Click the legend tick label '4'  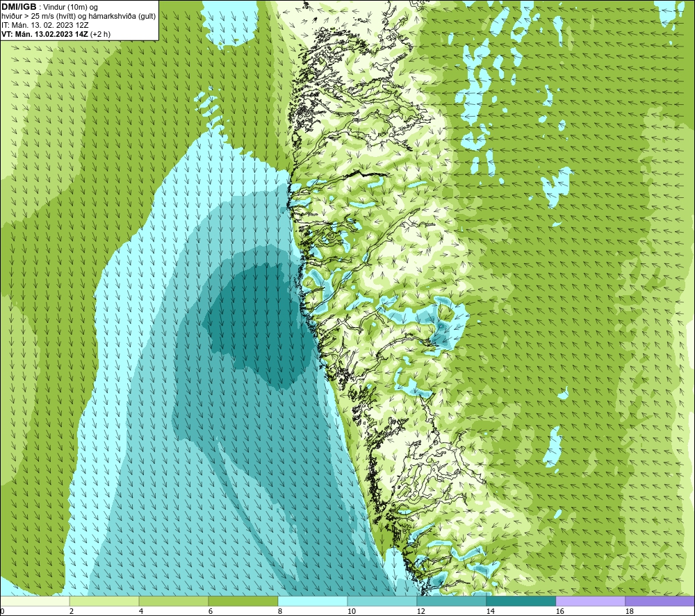141,612
